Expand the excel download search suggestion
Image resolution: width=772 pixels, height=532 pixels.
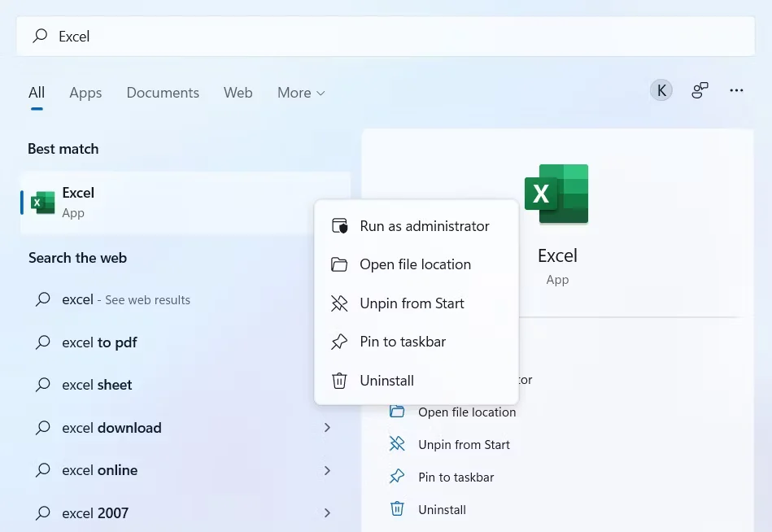click(x=327, y=427)
